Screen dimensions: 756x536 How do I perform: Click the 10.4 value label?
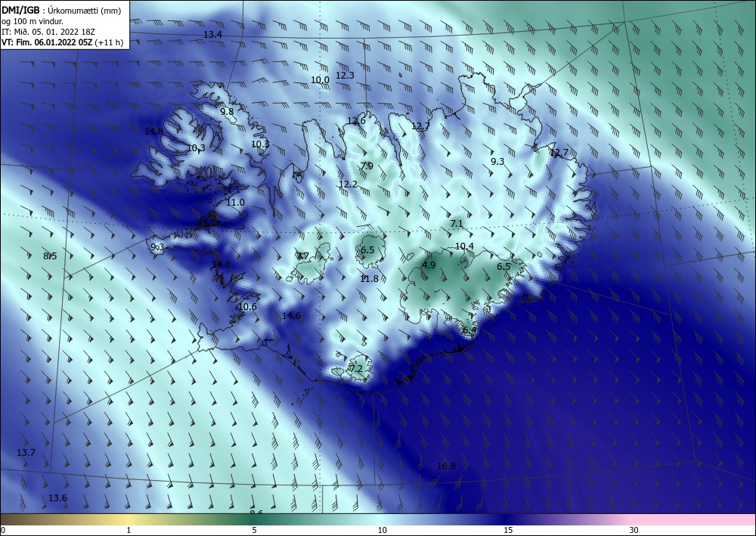coord(464,246)
